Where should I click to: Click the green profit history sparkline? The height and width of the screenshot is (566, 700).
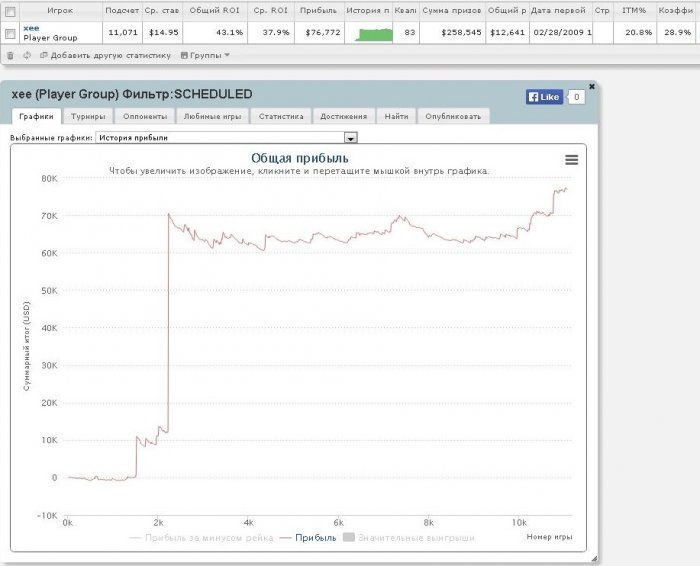point(374,34)
